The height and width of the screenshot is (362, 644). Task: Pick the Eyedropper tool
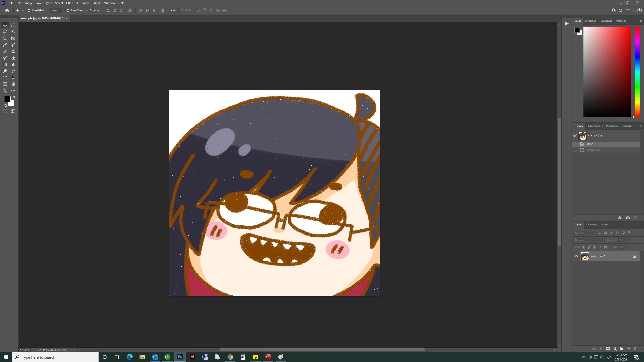(x=5, y=45)
